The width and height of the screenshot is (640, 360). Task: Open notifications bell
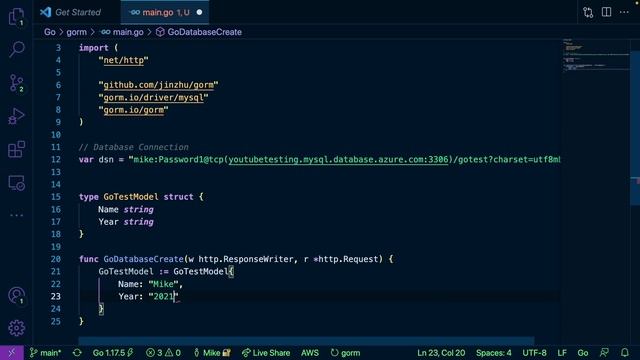tap(625, 353)
